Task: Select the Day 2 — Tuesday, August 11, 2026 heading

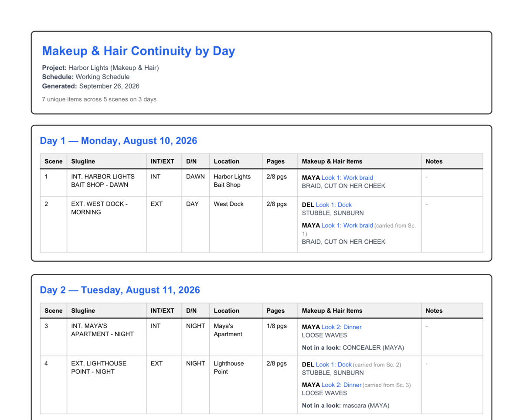Action: pos(120,290)
